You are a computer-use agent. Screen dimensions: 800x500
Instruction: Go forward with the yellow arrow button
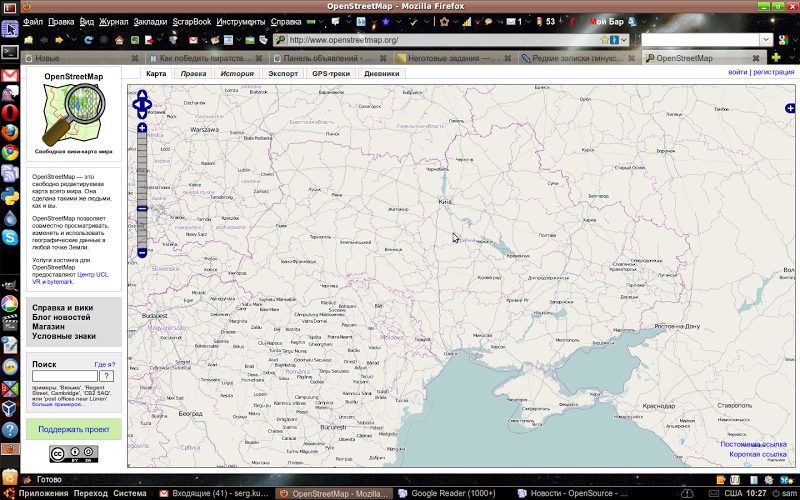tap(59, 40)
